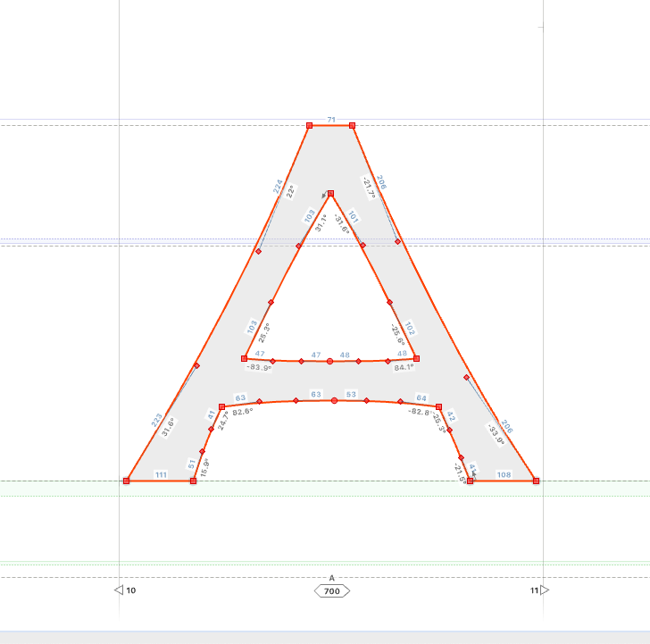
Task: Click the left sidebearing arrow next to 10
Action: click(119, 590)
